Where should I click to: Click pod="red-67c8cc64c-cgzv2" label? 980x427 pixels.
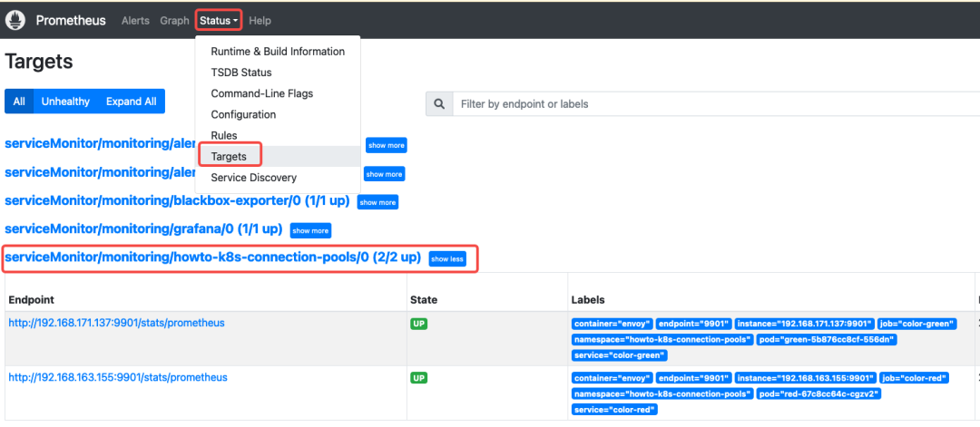click(820, 394)
